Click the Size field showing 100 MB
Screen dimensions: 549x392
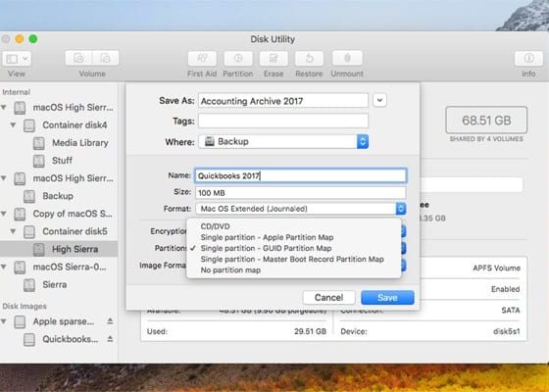tap(301, 193)
